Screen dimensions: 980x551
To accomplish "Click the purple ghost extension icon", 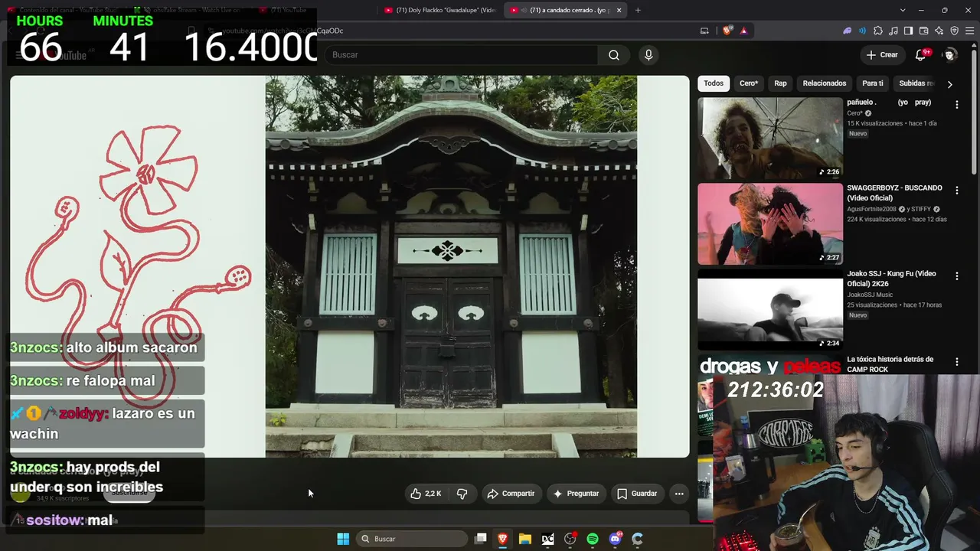I will pyautogui.click(x=847, y=31).
